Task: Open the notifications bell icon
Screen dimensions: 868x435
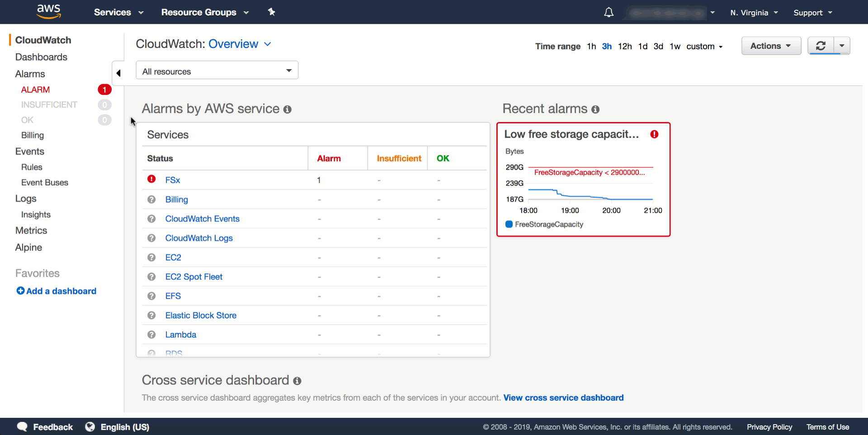Action: (609, 12)
